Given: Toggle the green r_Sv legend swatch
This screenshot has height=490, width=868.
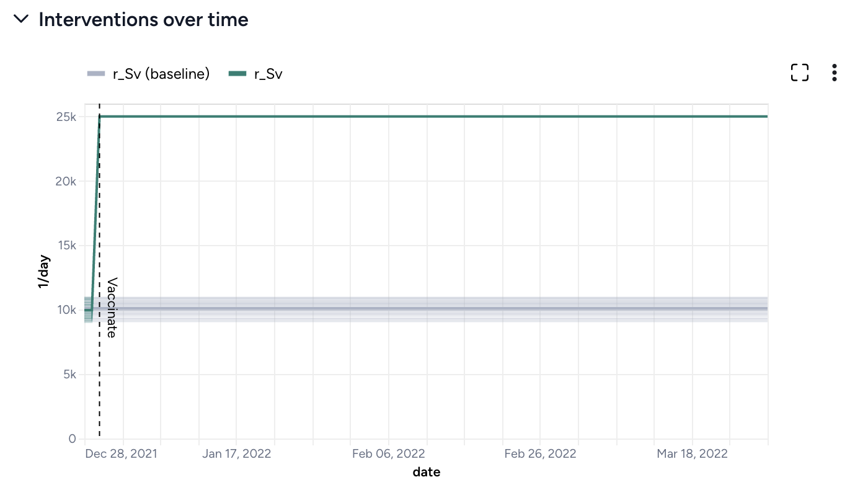Looking at the screenshot, I should coord(237,74).
